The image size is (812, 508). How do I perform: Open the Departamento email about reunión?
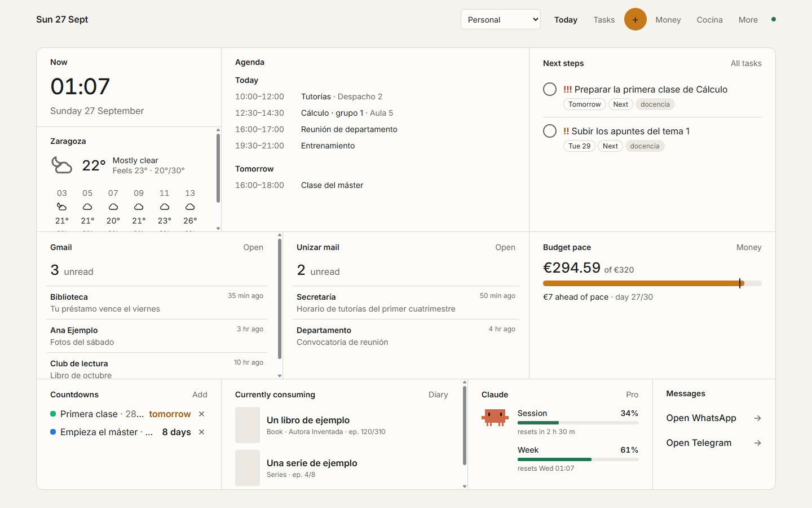click(406, 336)
